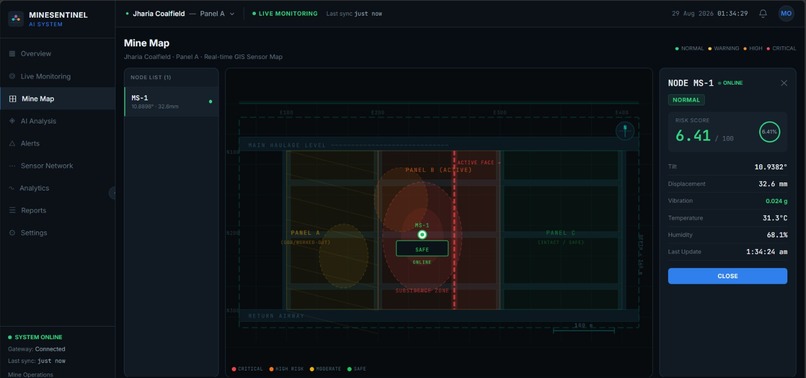Click the Live Monitoring icon

(x=12, y=76)
